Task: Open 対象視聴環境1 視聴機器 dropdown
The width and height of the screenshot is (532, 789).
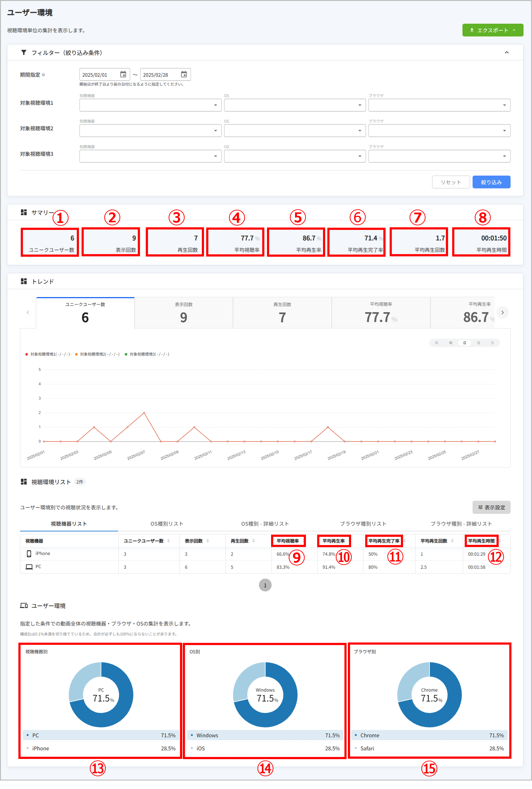Action: click(150, 105)
